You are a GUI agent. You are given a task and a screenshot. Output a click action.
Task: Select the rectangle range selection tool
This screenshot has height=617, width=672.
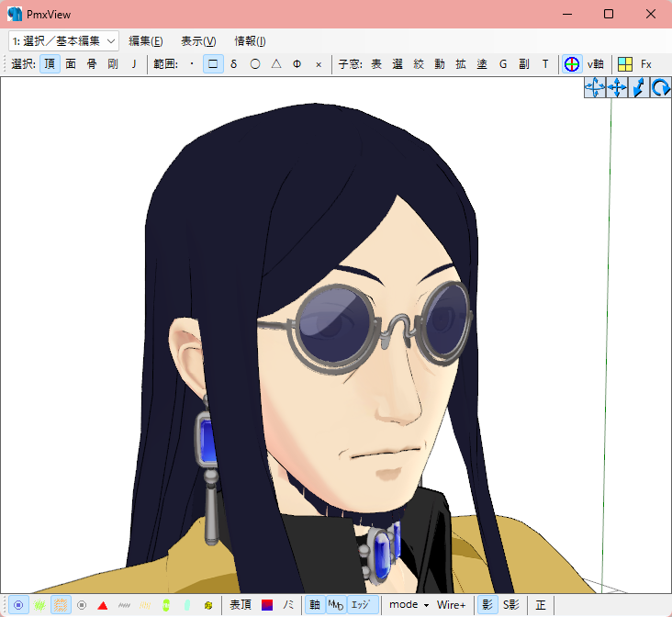pyautogui.click(x=213, y=64)
